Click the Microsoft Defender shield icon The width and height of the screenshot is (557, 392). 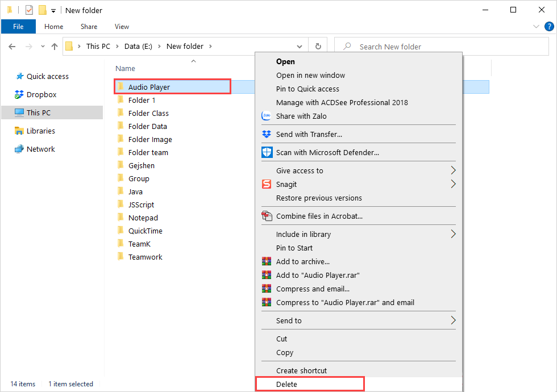pos(267,152)
